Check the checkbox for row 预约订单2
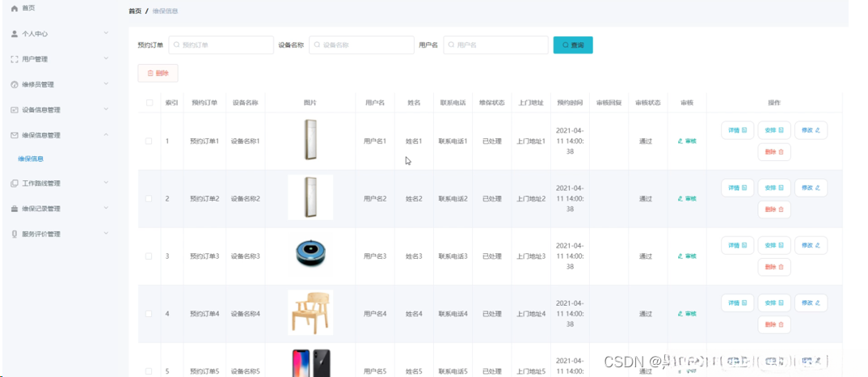Image resolution: width=868 pixels, height=377 pixels. [x=149, y=198]
